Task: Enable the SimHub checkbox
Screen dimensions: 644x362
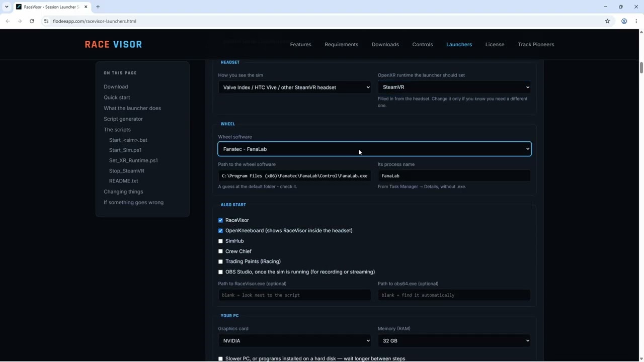Action: tap(220, 241)
